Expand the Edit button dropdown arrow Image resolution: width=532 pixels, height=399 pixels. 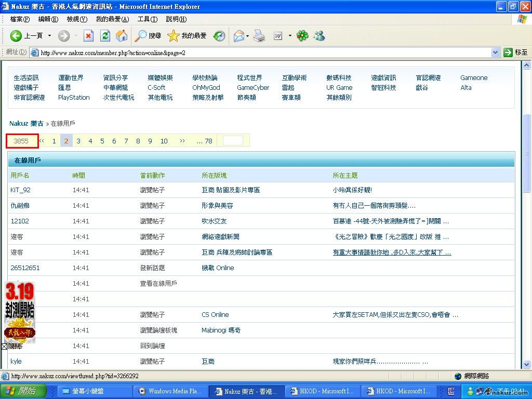(290, 36)
